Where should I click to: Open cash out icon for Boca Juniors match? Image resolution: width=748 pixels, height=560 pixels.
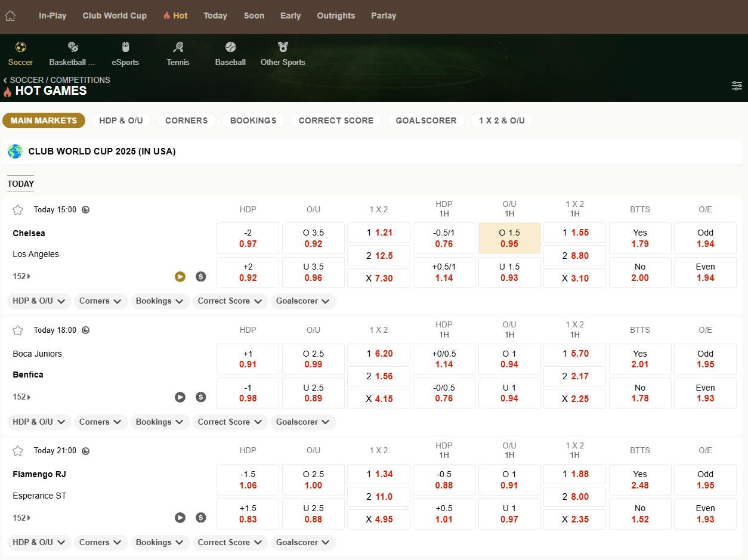pyautogui.click(x=201, y=397)
